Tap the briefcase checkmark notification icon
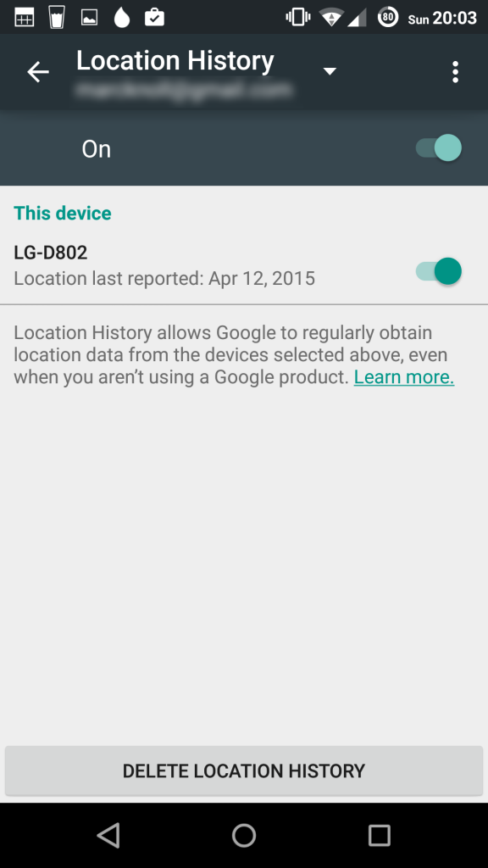488x868 pixels. [154, 17]
